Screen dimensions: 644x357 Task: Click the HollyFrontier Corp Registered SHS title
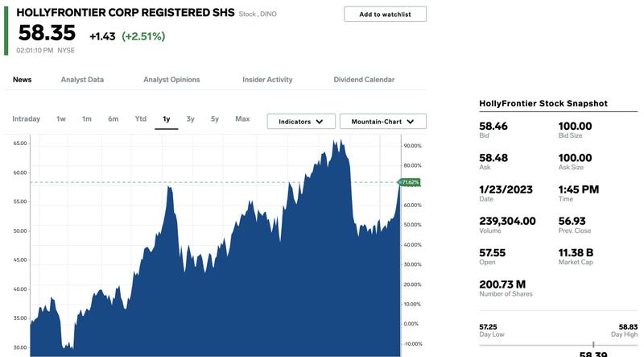(126, 13)
